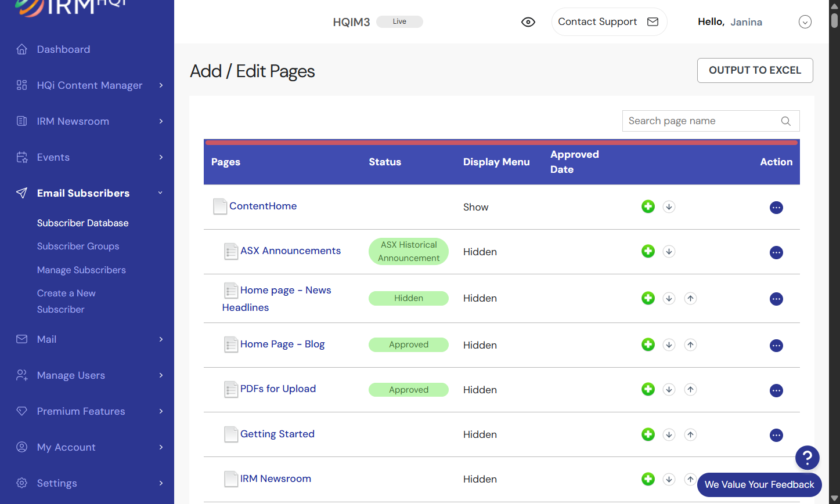Expand HQi Content Manager menu

coord(161,85)
